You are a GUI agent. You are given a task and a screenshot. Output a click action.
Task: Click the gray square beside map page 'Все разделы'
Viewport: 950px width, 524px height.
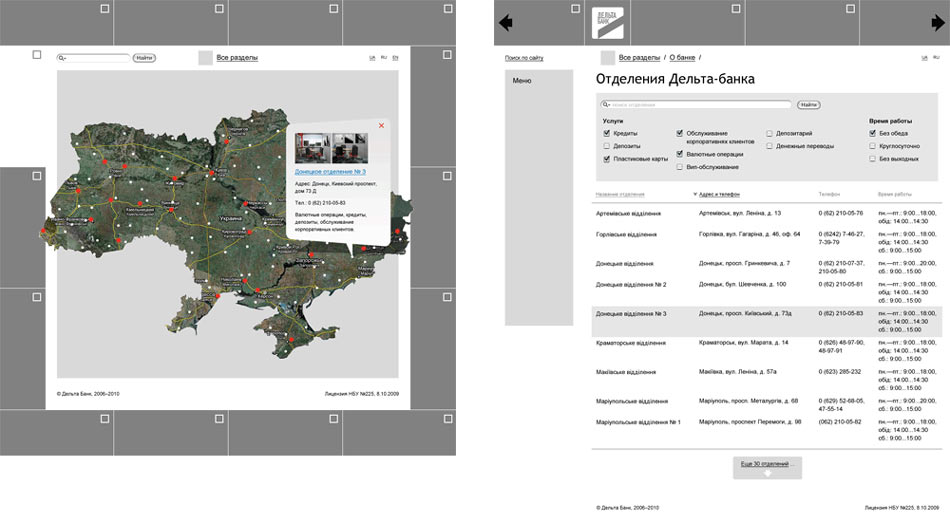pos(205,58)
